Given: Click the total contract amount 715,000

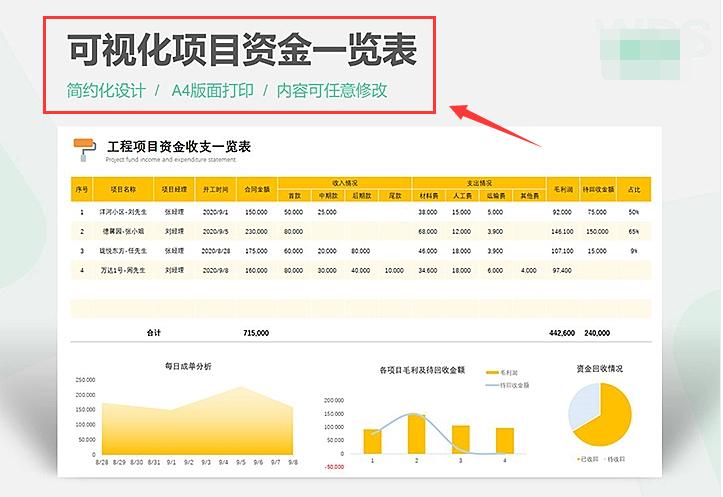Looking at the screenshot, I should click(256, 332).
